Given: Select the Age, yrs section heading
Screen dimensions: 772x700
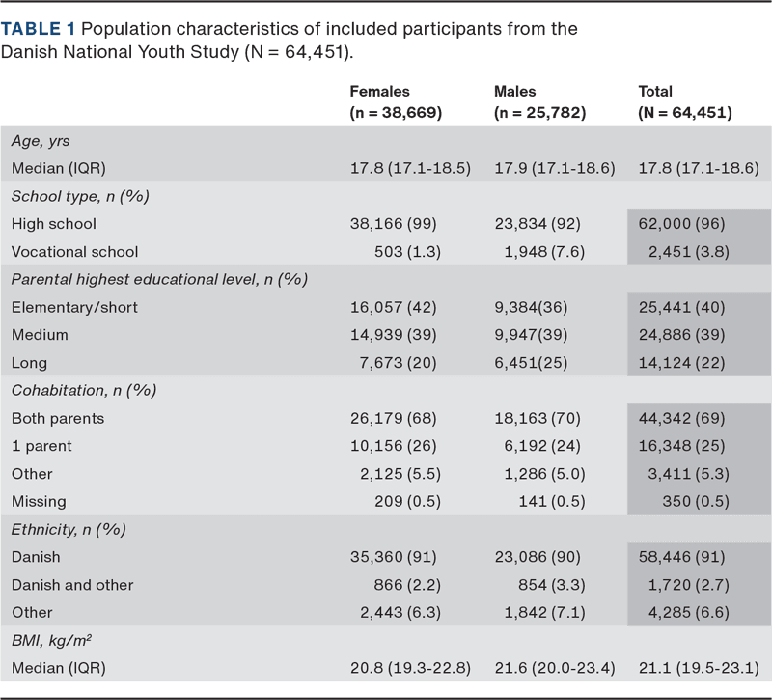Looking at the screenshot, I should 41,140.
